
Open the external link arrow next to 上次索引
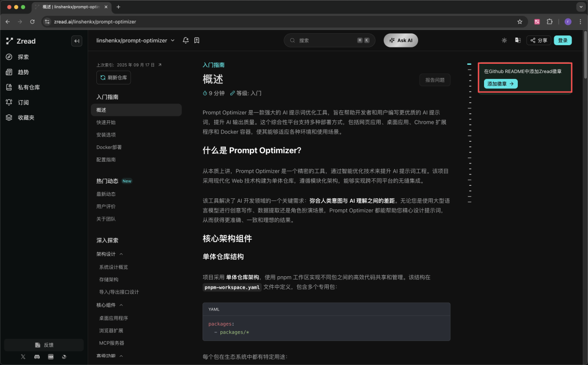pos(160,64)
